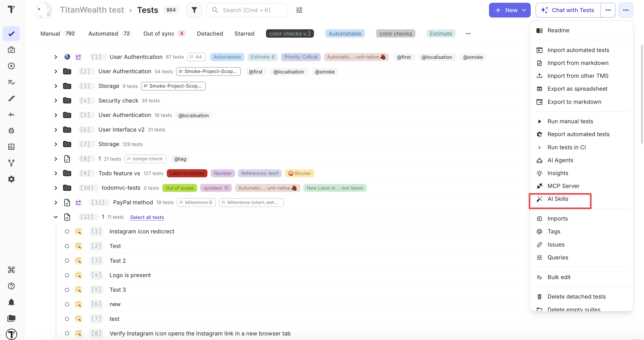644x340 pixels.
Task: Switch to the Automated tab
Action: [x=110, y=34]
